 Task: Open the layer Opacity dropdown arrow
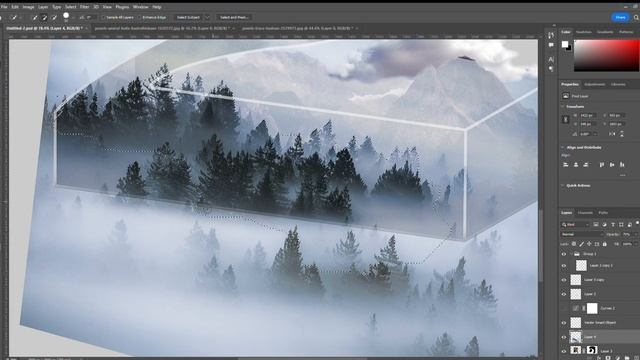[x=636, y=234]
